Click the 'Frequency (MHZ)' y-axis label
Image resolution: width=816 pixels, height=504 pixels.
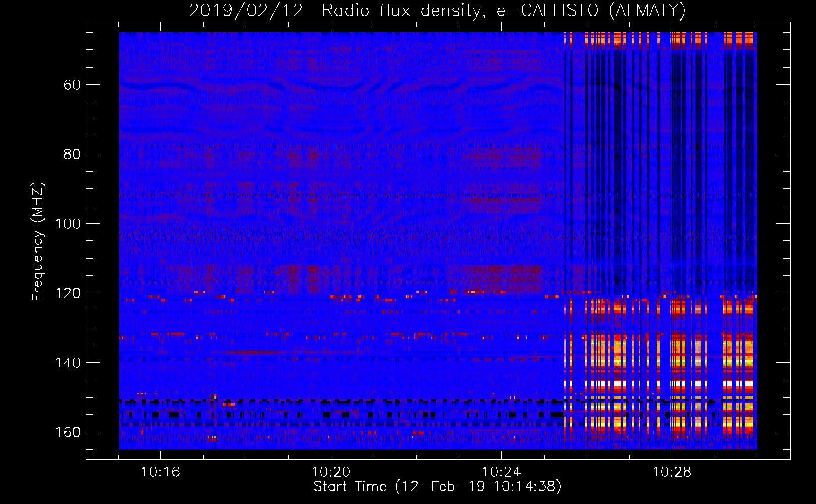tap(38, 241)
